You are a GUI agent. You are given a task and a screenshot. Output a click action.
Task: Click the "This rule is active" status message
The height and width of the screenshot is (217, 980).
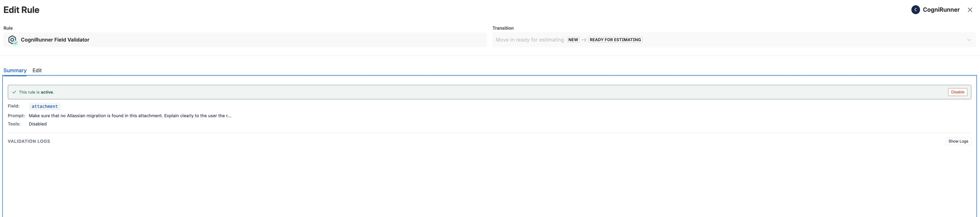[x=36, y=92]
